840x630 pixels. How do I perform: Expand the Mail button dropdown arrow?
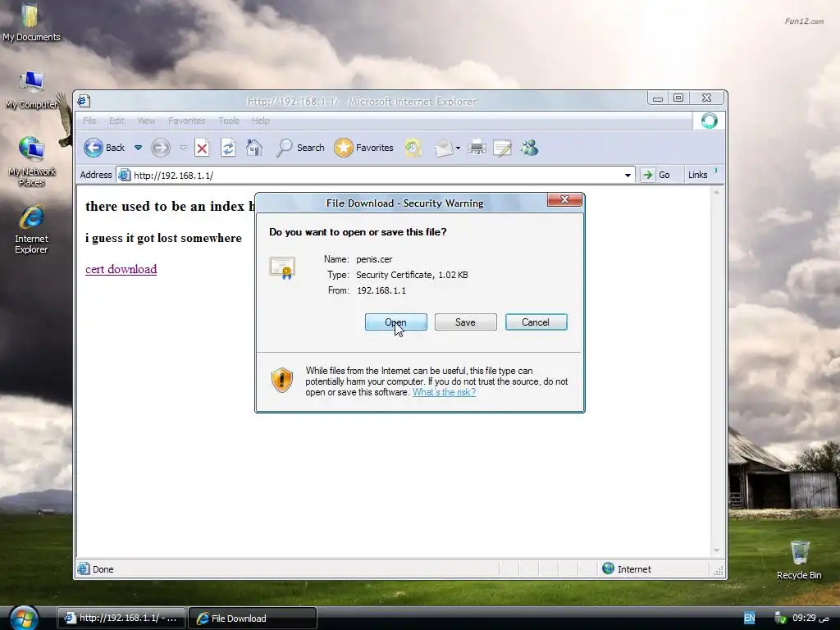point(458,148)
